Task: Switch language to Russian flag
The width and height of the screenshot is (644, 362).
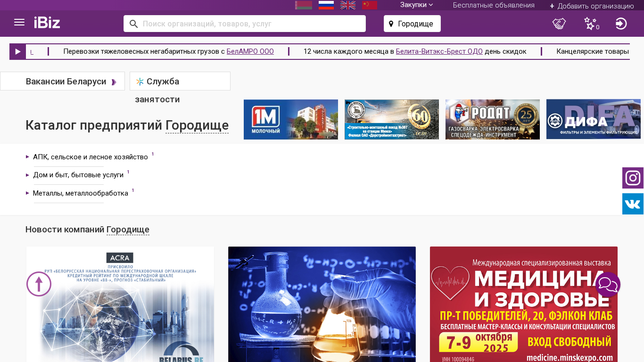Action: 326,5
